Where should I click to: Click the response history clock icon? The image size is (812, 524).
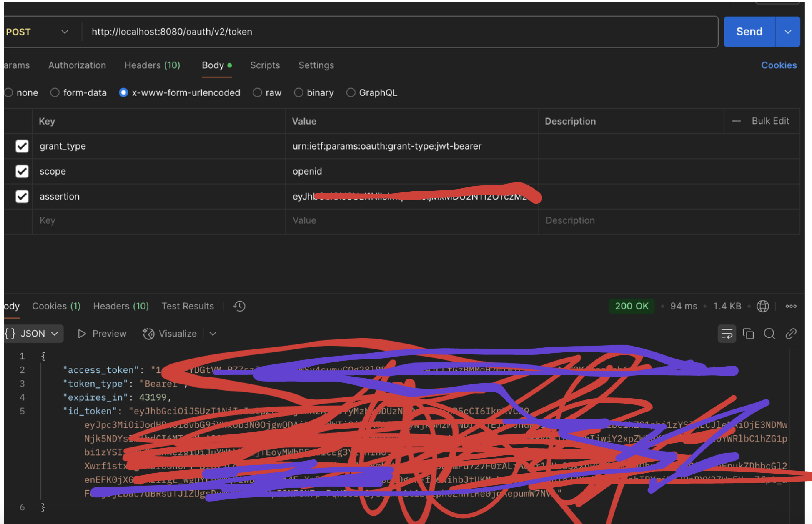click(239, 306)
